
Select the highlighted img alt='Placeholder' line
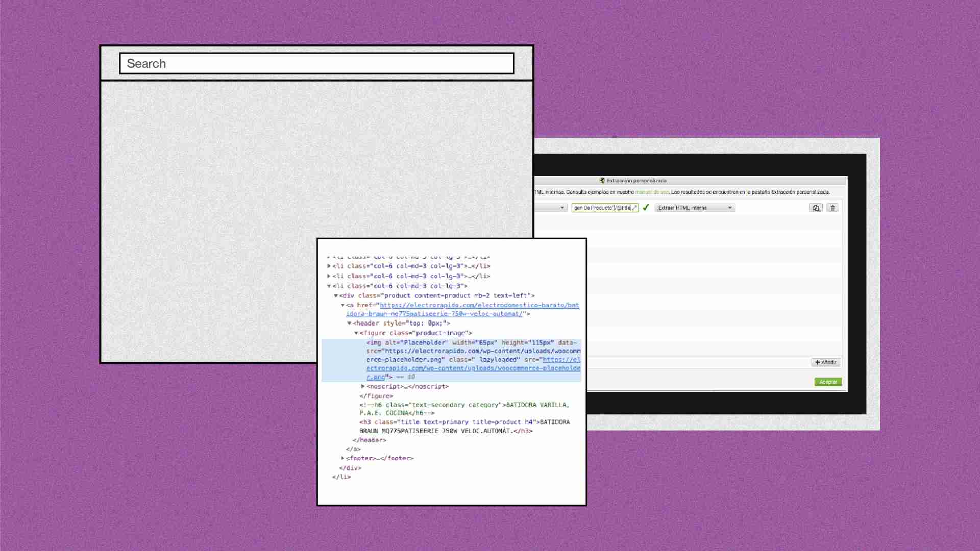(x=451, y=360)
